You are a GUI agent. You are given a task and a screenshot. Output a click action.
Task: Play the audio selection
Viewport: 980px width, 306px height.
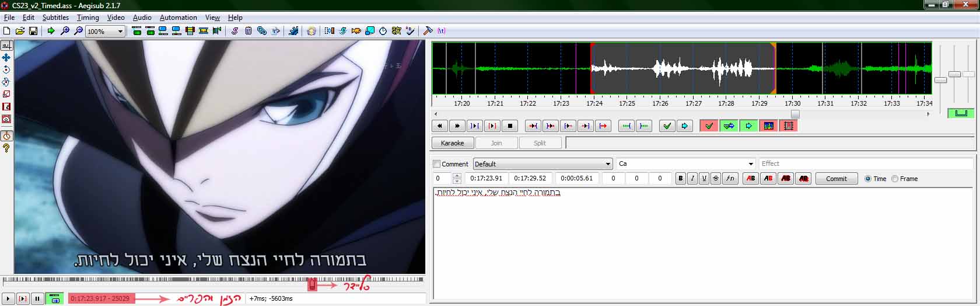click(475, 126)
